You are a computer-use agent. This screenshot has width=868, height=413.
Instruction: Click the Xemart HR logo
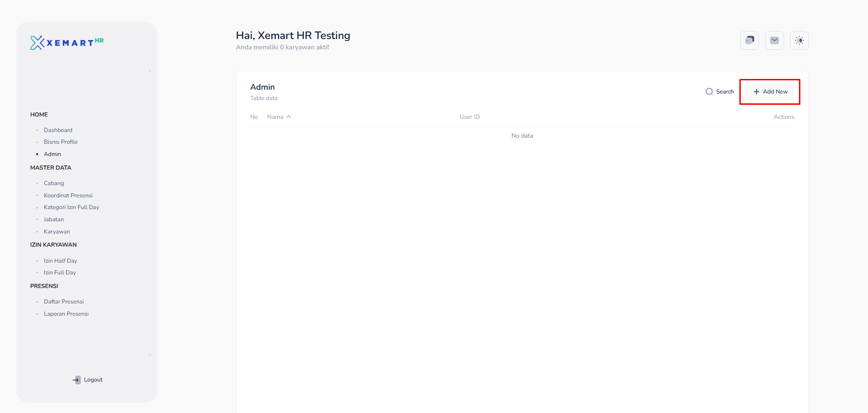[x=67, y=43]
